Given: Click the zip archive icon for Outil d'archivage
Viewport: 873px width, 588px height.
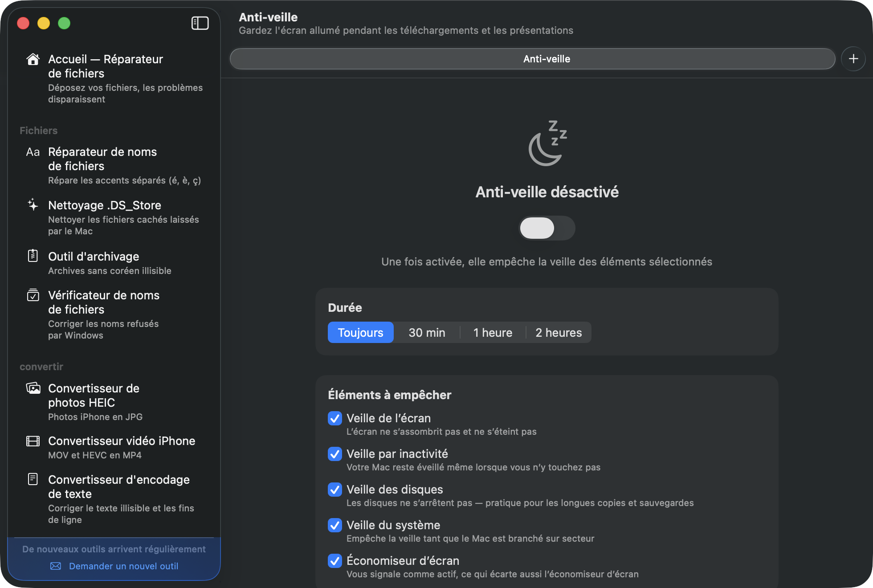Looking at the screenshot, I should [x=33, y=256].
